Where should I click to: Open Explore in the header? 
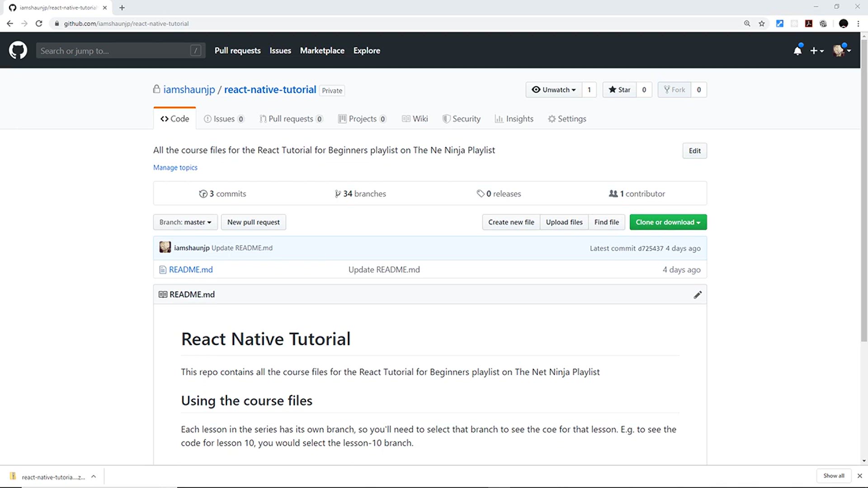(x=367, y=51)
